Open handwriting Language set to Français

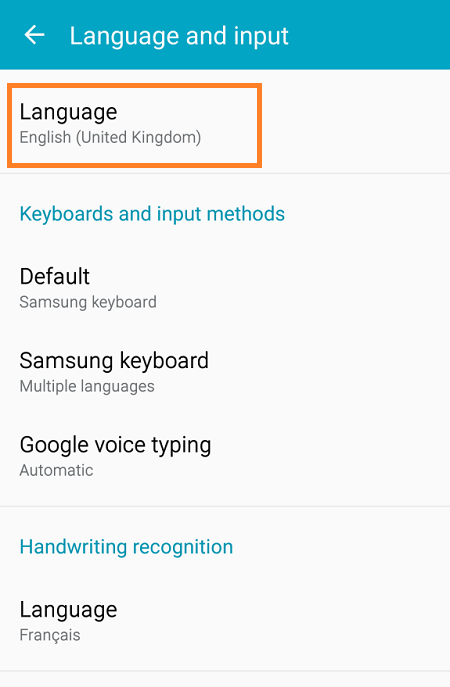tap(225, 622)
